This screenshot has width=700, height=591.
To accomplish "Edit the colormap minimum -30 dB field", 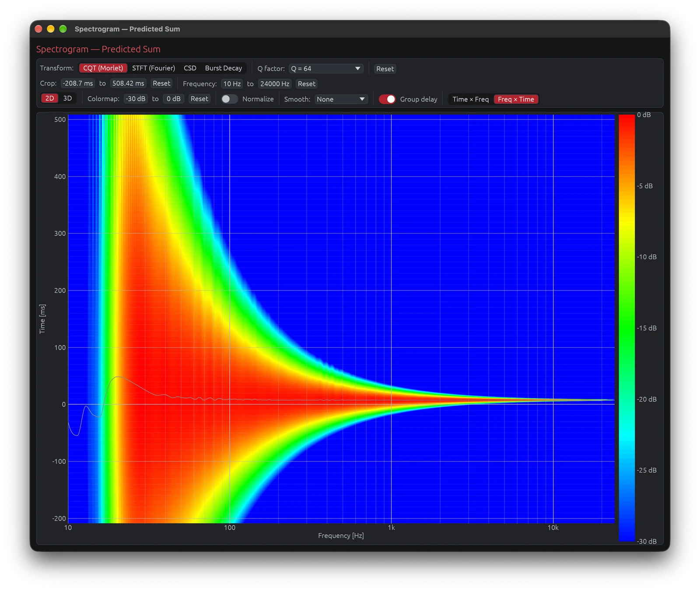I will coord(136,99).
